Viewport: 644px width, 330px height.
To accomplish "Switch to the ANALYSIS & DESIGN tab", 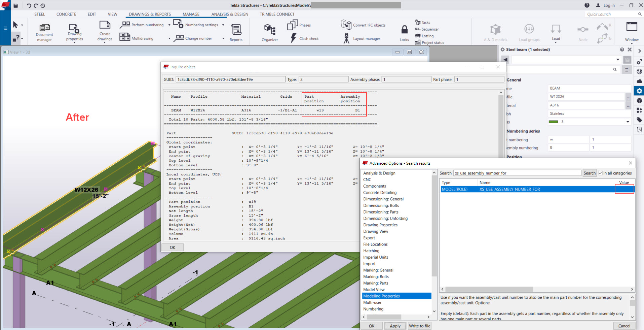I will (x=229, y=14).
